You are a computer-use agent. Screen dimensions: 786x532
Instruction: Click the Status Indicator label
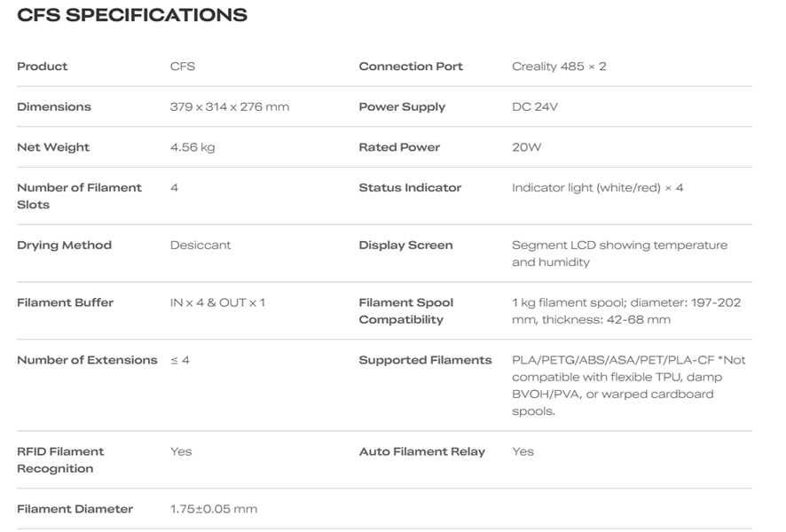pos(410,187)
